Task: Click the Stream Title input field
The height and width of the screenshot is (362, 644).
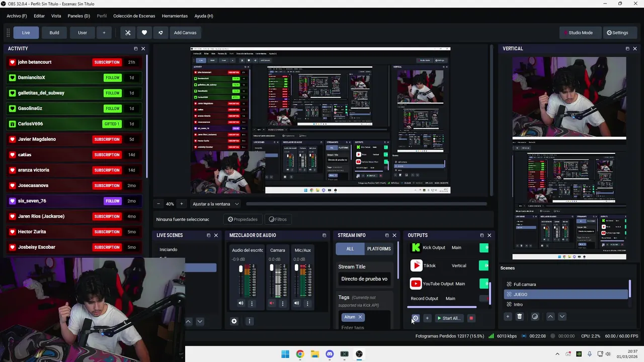Action: click(365, 279)
